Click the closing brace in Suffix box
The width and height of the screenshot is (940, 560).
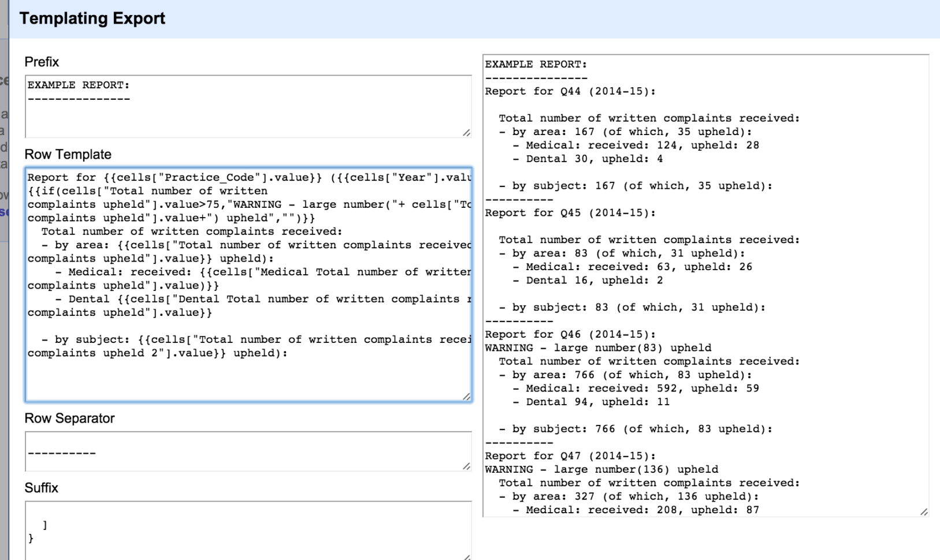point(31,539)
